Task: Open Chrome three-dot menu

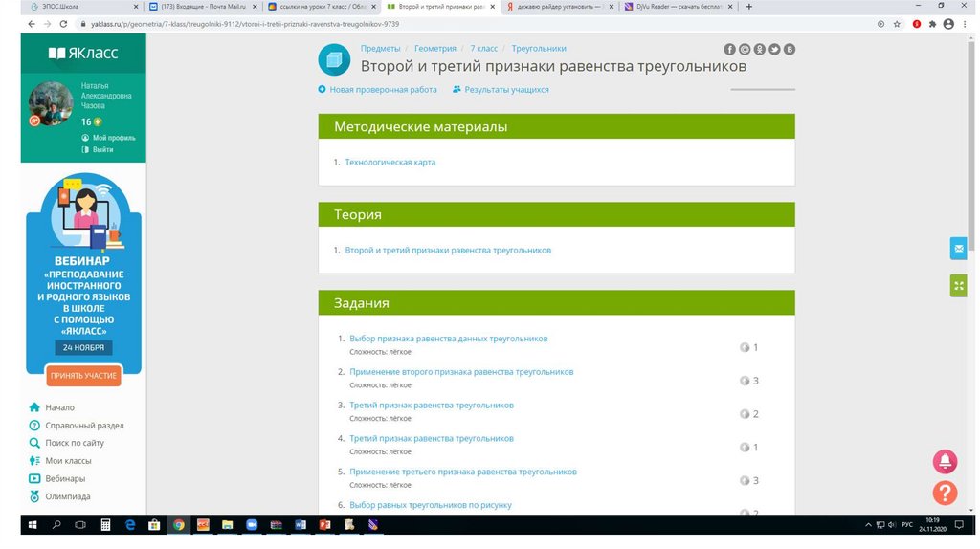Action: click(965, 24)
